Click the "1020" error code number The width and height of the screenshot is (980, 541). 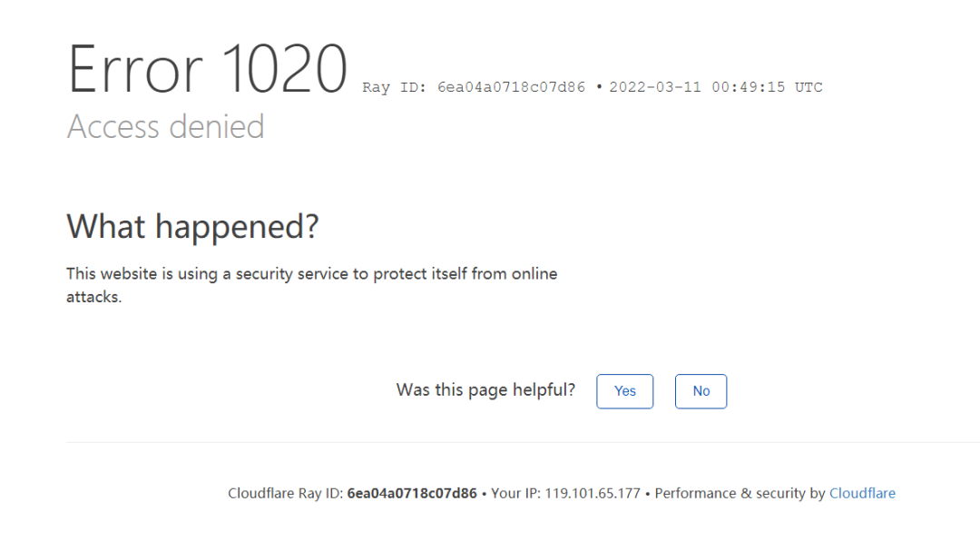click(x=284, y=70)
